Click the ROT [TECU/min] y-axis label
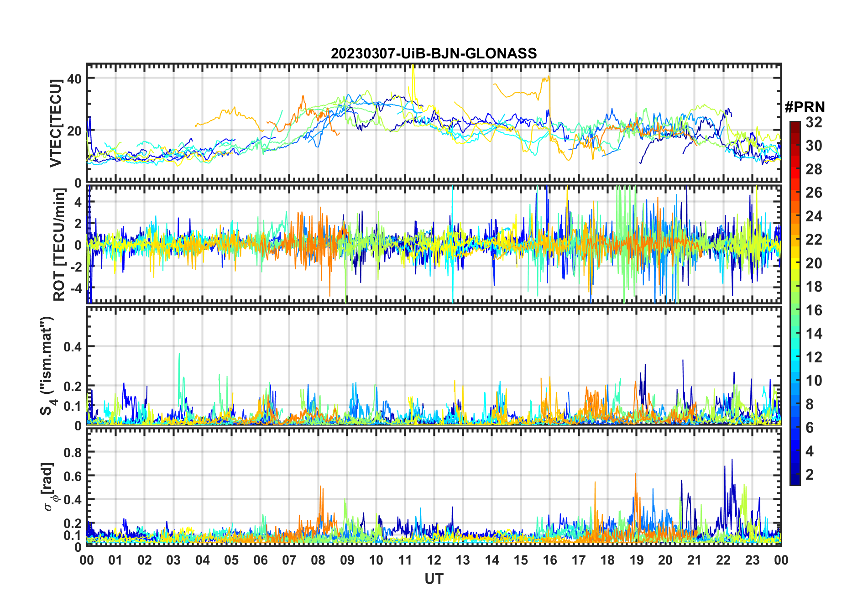 click(59, 245)
